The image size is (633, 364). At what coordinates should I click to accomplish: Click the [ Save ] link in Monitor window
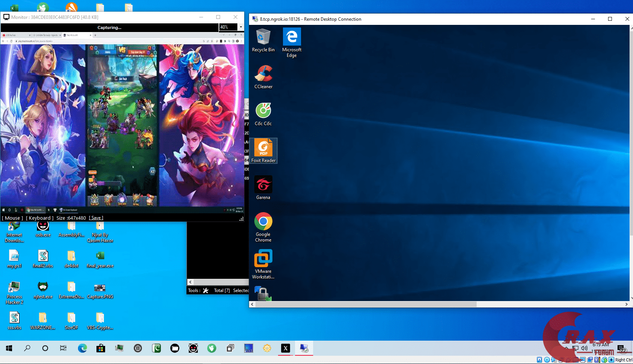[96, 218]
